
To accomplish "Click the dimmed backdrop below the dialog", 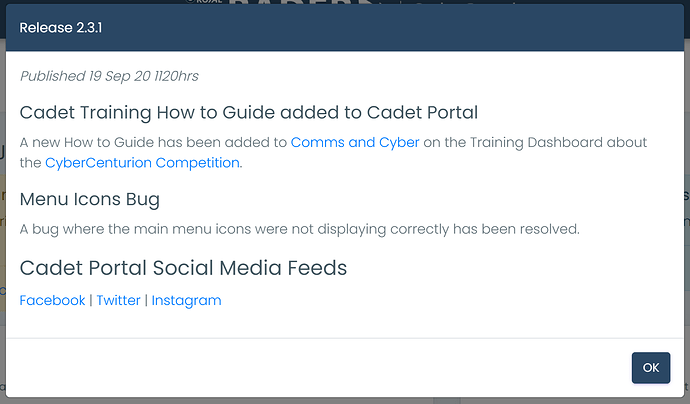I will tap(345, 401).
